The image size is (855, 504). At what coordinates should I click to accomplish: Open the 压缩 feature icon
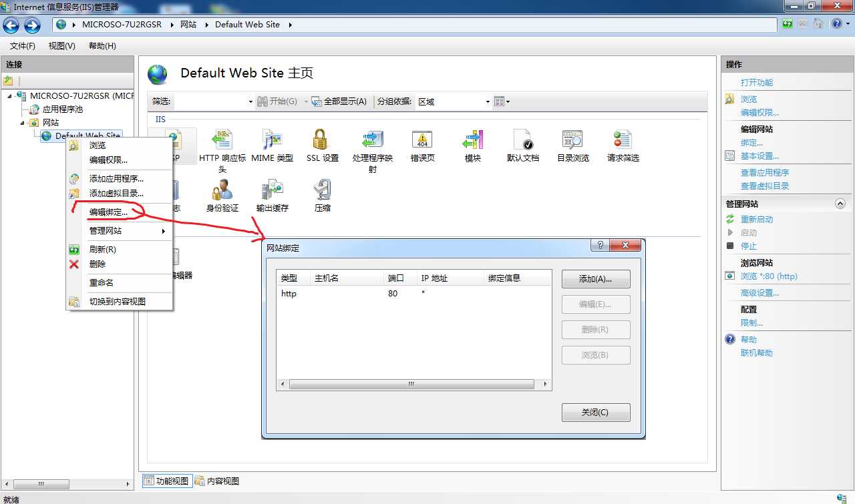click(323, 196)
